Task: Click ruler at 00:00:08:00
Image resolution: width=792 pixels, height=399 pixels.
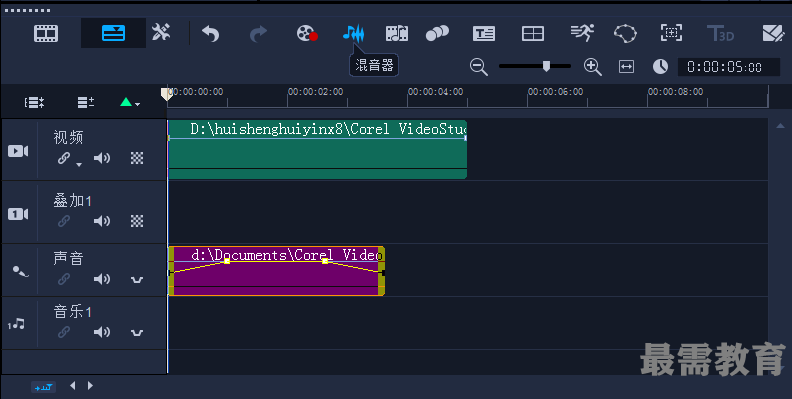Action: pos(675,92)
